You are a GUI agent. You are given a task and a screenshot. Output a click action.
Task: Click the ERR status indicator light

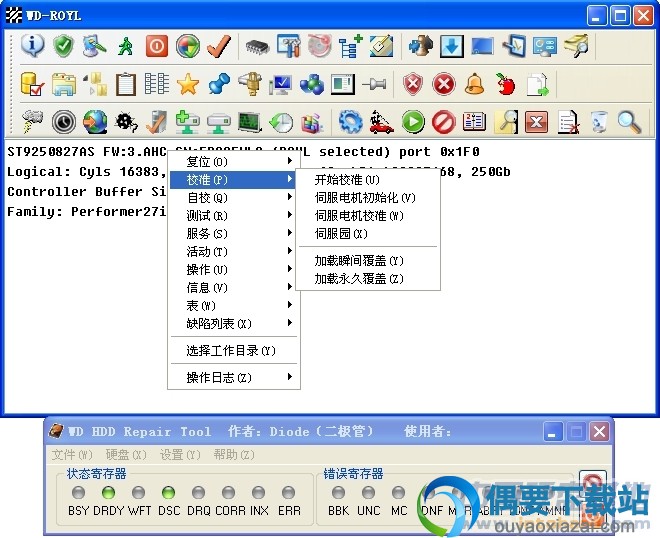pos(288,492)
